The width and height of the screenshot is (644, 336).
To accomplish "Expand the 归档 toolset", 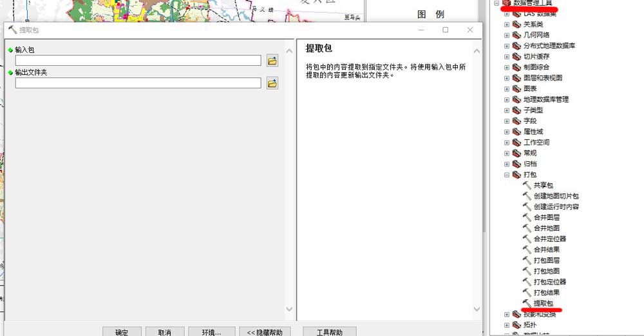I will pos(507,164).
